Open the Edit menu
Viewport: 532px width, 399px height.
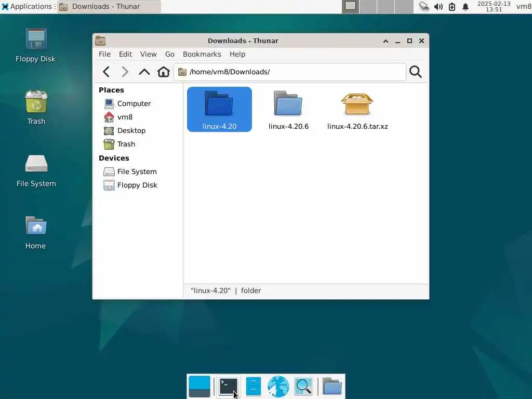pos(125,54)
